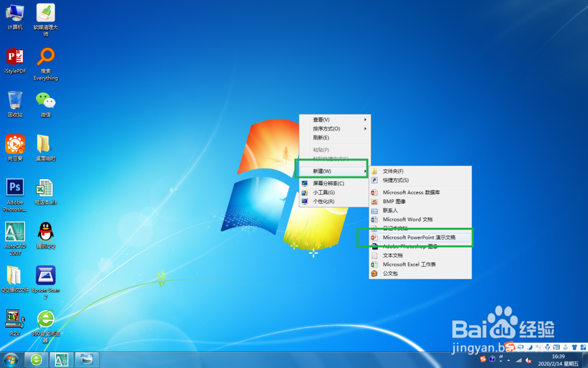Image resolution: width=588 pixels, height=368 pixels.
Task: Select the 软媒清理大师 desktop icon
Action: [x=46, y=20]
